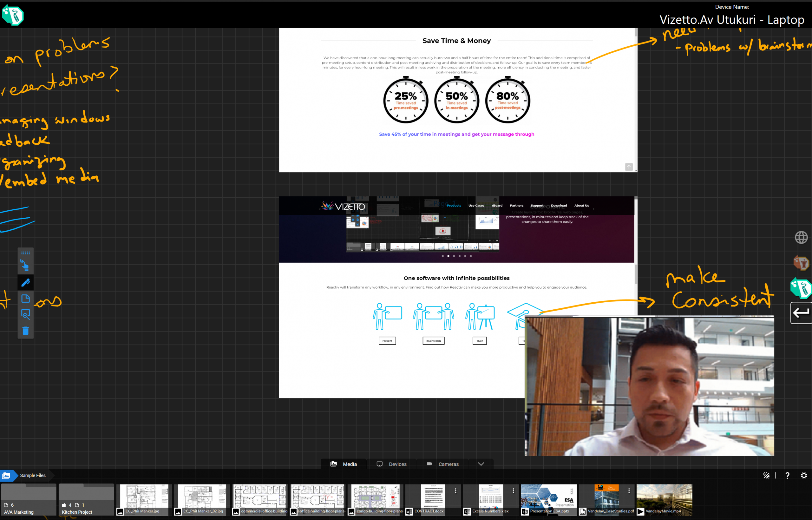Open the condo-building-floor-plans image thumbnail
This screenshot has width=812, height=520.
(375, 500)
